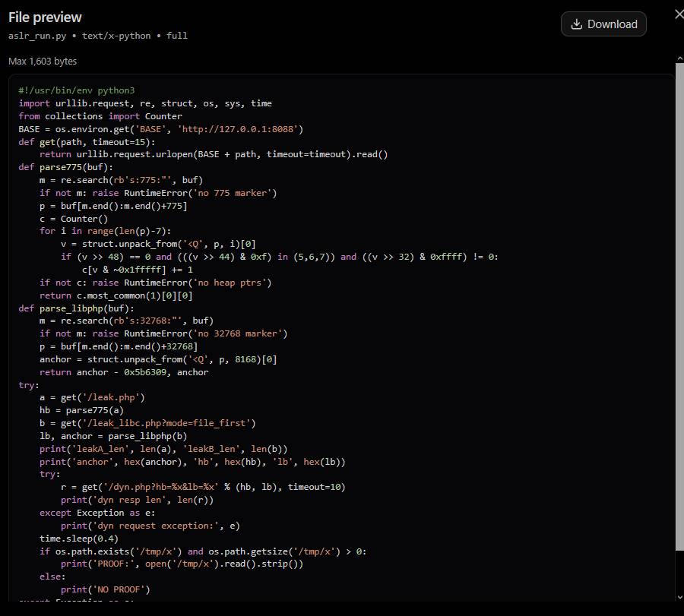This screenshot has width=684, height=616.
Task: Click the vertical scrollbar thumb
Action: 679,307
